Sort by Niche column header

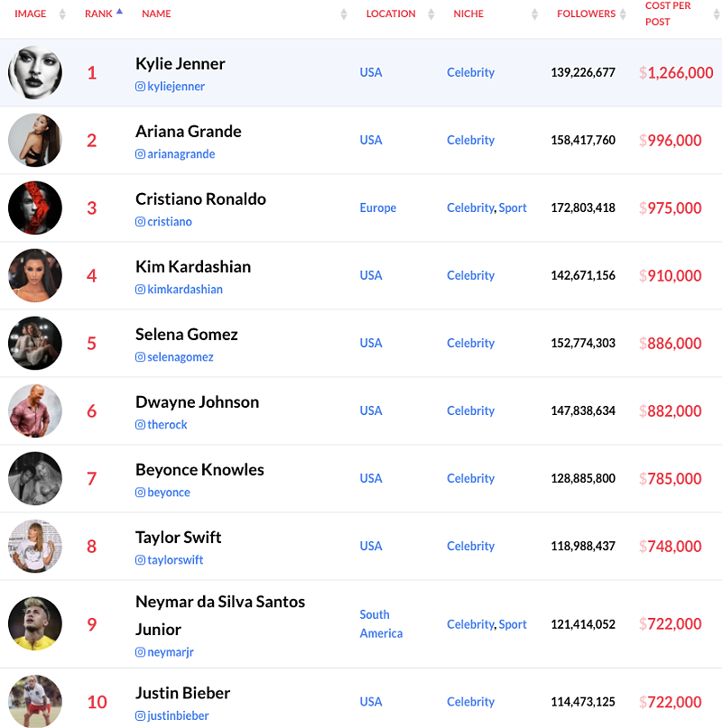click(468, 14)
